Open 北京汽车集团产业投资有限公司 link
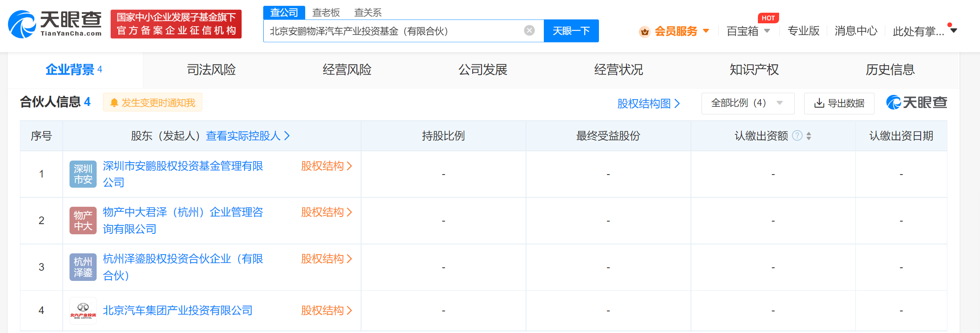Viewport: 980px width, 333px height. tap(178, 311)
